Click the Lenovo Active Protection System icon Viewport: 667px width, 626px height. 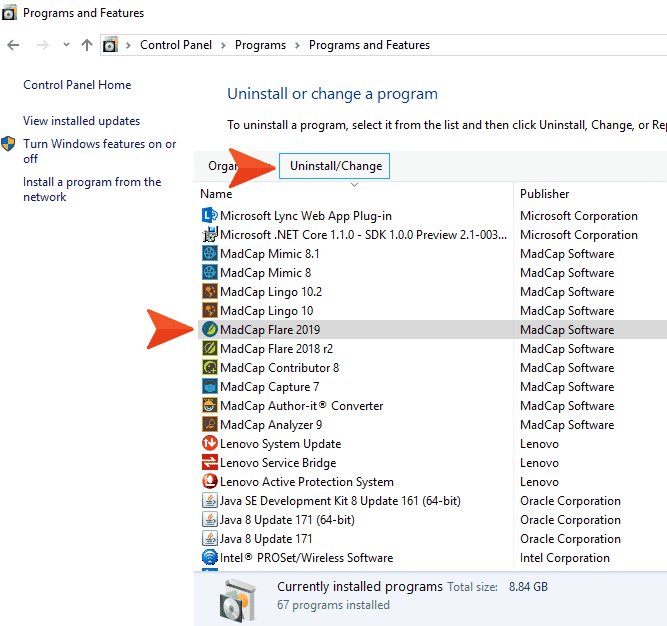click(x=209, y=481)
